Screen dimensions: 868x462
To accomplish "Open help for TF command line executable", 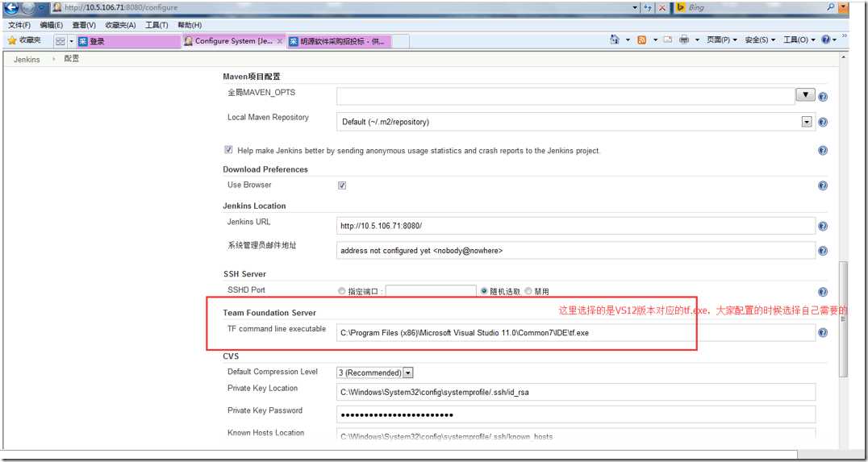I will [x=823, y=332].
